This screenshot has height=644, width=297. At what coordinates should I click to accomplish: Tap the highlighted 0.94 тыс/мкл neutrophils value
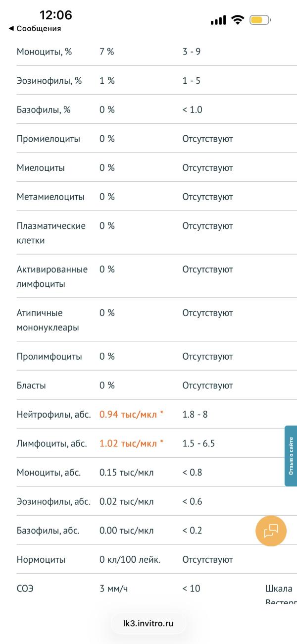pyautogui.click(x=131, y=414)
